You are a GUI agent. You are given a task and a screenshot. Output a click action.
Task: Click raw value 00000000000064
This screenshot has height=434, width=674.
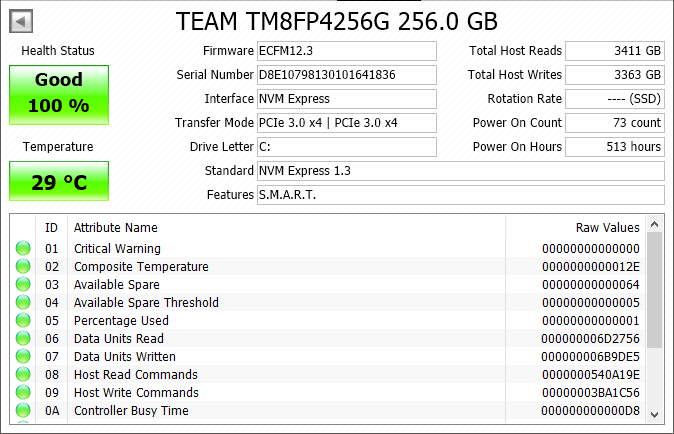[591, 285]
